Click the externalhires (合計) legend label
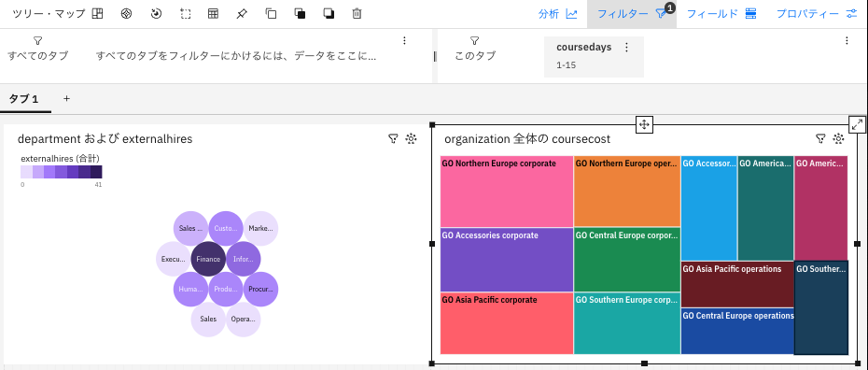 pyautogui.click(x=60, y=159)
